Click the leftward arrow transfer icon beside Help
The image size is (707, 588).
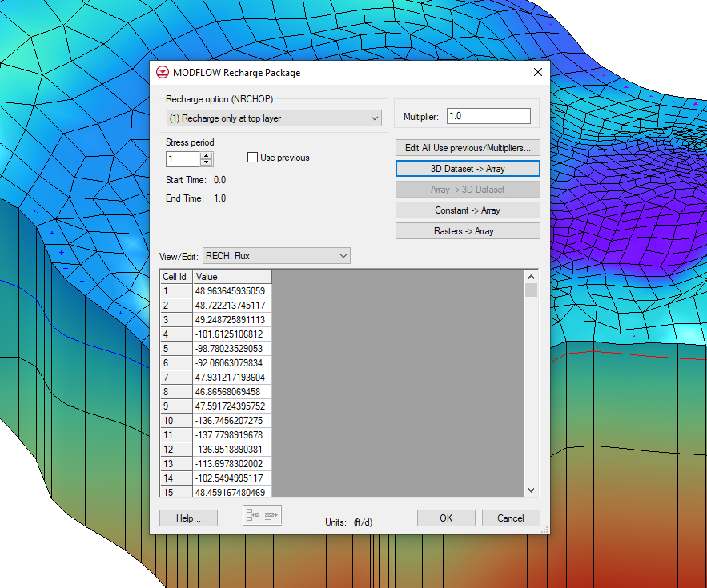(253, 515)
